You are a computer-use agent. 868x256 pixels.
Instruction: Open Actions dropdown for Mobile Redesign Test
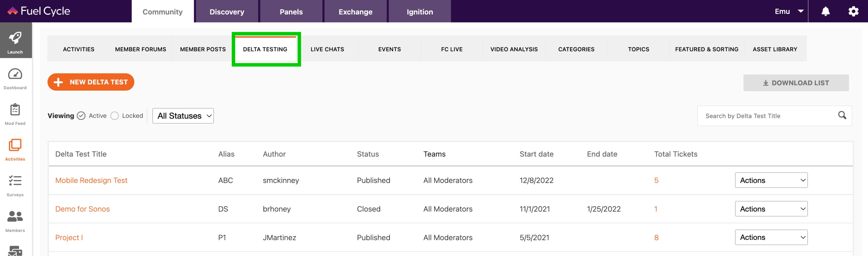click(x=771, y=180)
